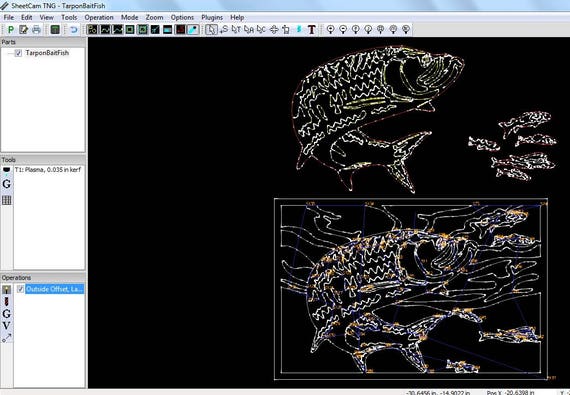Open the Zoom menu

tap(154, 17)
